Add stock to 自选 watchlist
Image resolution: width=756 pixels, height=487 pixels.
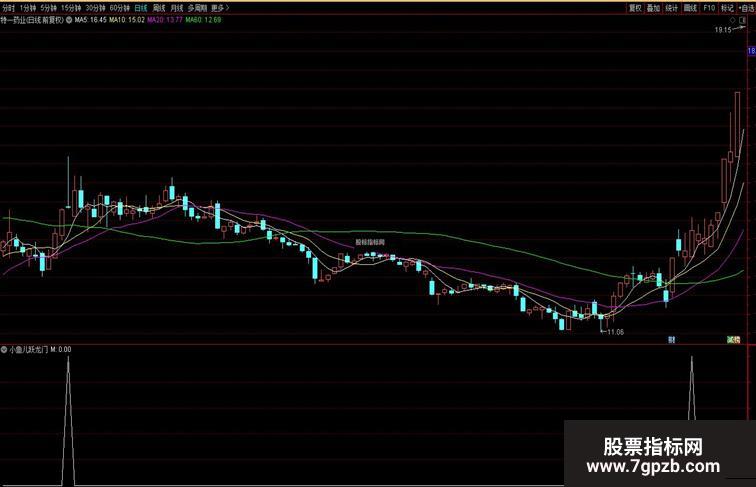(x=747, y=8)
